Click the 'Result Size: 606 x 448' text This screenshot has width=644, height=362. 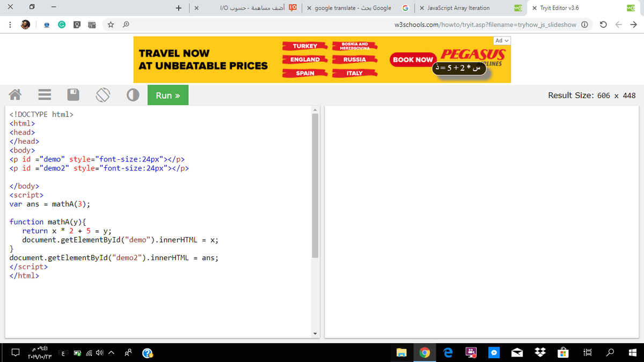pyautogui.click(x=591, y=95)
